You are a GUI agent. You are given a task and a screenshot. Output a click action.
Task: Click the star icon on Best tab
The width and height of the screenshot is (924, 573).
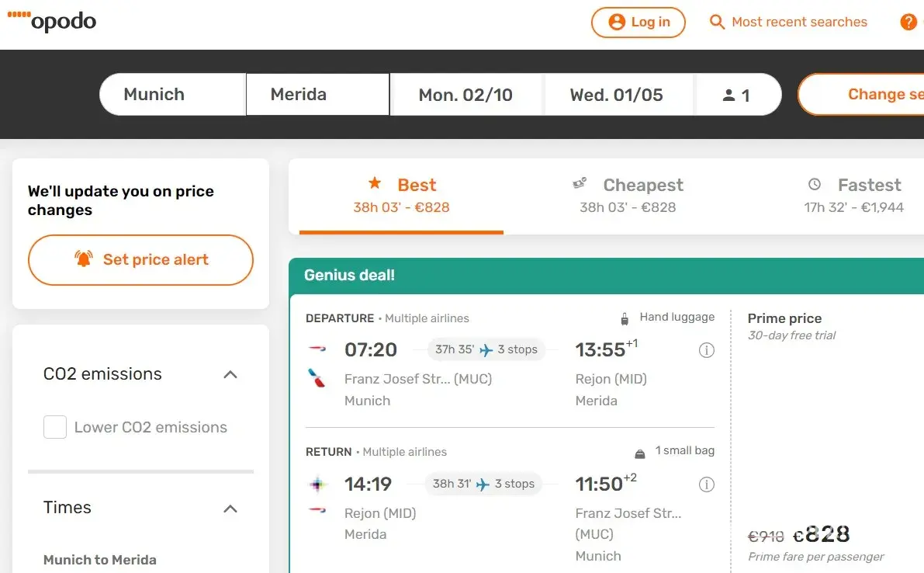[375, 183]
